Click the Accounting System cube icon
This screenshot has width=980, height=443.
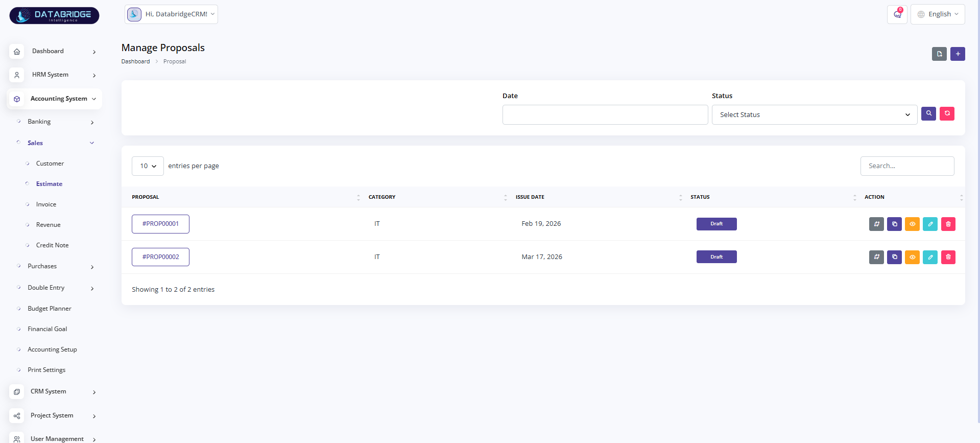17,99
